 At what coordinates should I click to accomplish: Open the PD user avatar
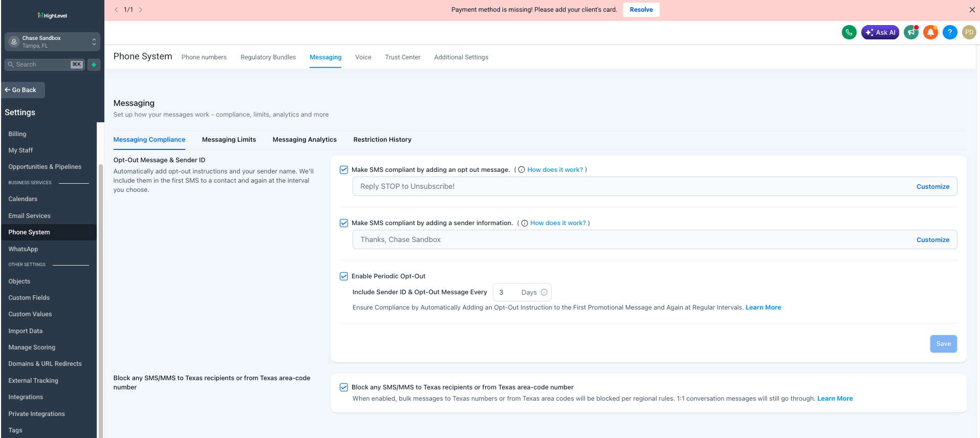(969, 32)
